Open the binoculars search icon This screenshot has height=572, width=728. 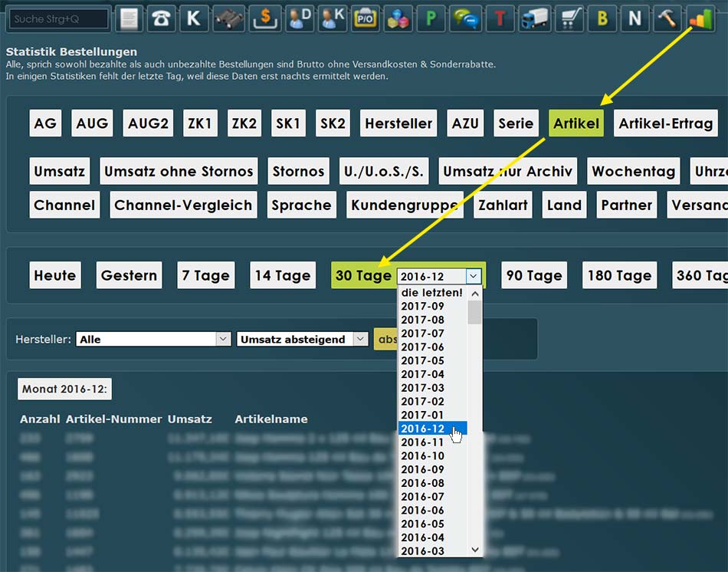coord(228,19)
